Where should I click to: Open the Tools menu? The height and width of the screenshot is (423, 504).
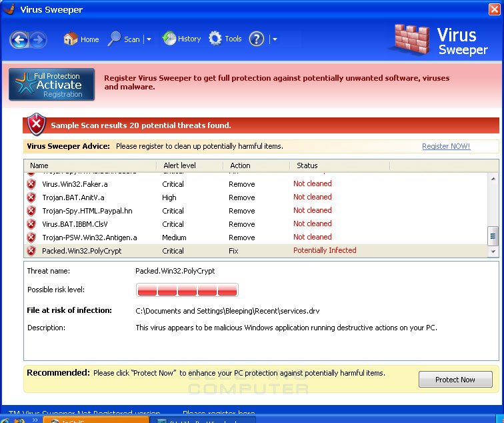(225, 39)
